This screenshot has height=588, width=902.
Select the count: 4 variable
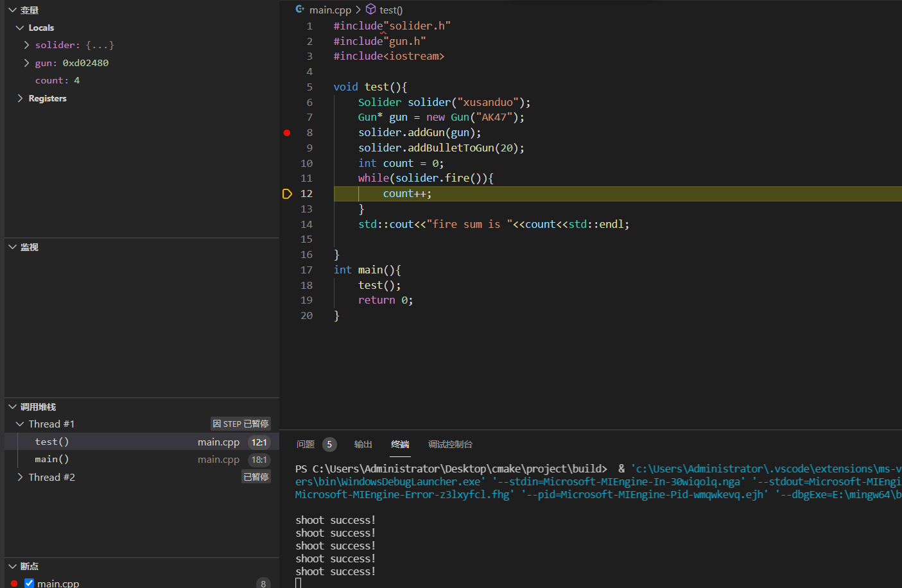(57, 80)
